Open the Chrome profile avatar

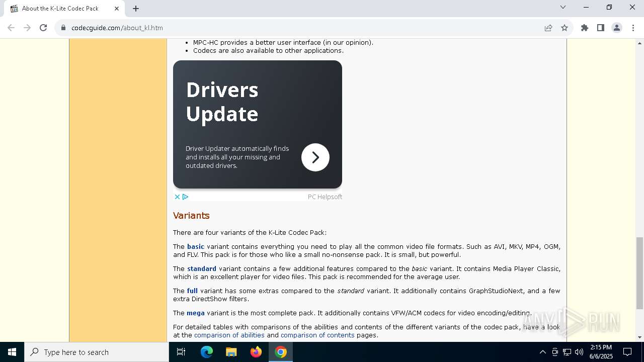(x=617, y=28)
